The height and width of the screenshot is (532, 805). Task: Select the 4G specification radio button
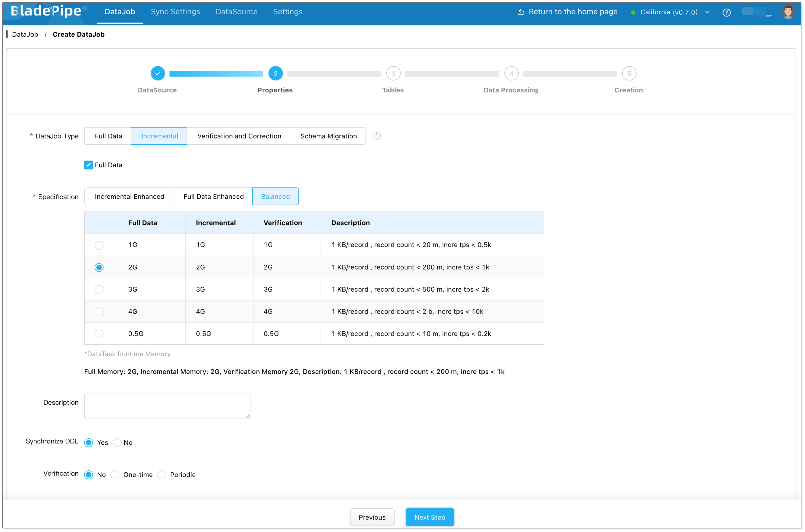pos(99,311)
